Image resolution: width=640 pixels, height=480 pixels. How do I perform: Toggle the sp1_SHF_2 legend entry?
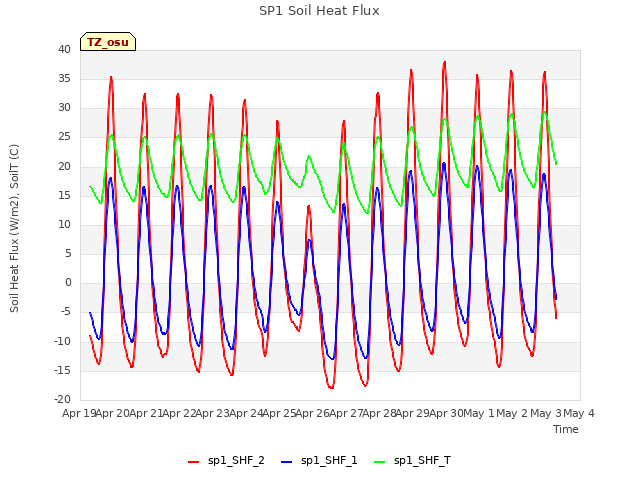tap(226, 461)
